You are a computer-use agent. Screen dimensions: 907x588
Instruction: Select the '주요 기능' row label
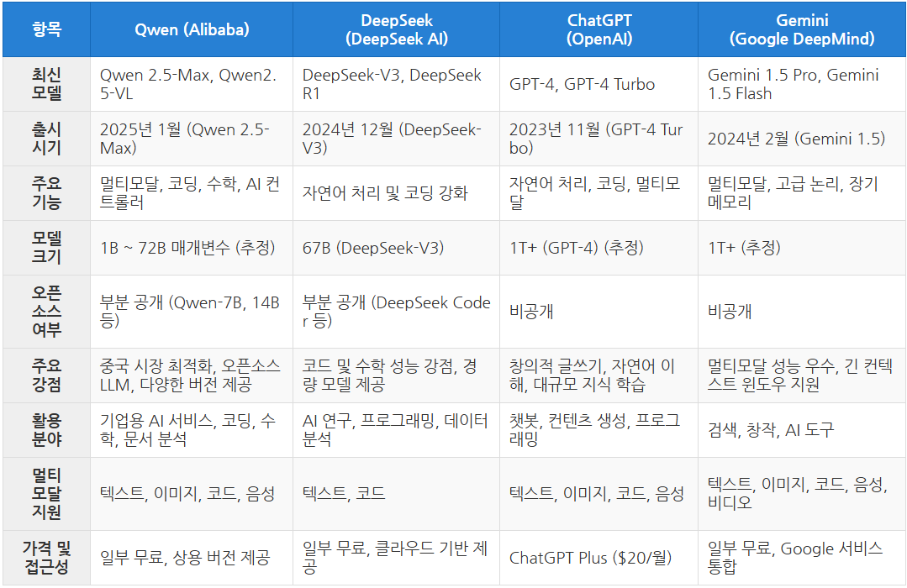pos(47,193)
